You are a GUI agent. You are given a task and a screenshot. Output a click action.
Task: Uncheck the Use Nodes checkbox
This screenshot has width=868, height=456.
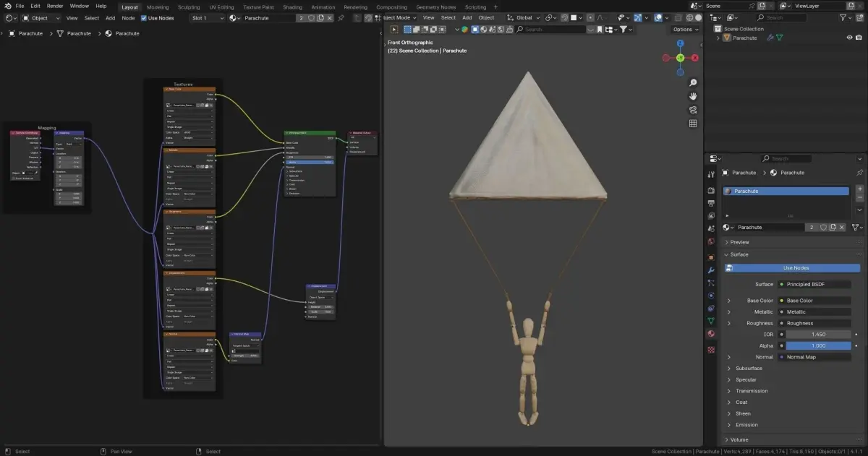click(x=144, y=17)
